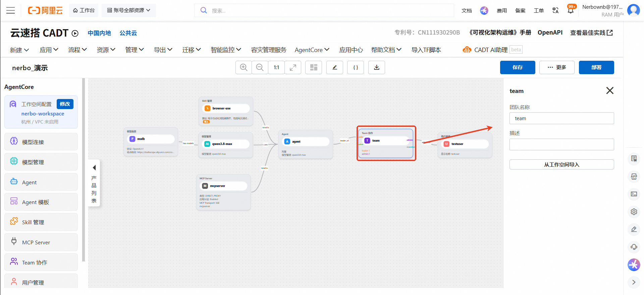Collapse the product list panel arrow
The image size is (644, 295).
pos(94,167)
